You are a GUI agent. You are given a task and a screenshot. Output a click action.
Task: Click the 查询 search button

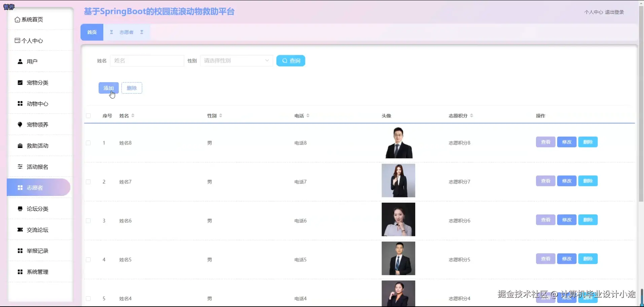pos(291,61)
